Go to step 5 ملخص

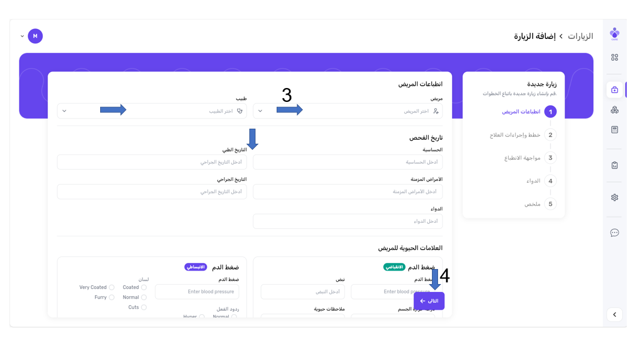[550, 204]
